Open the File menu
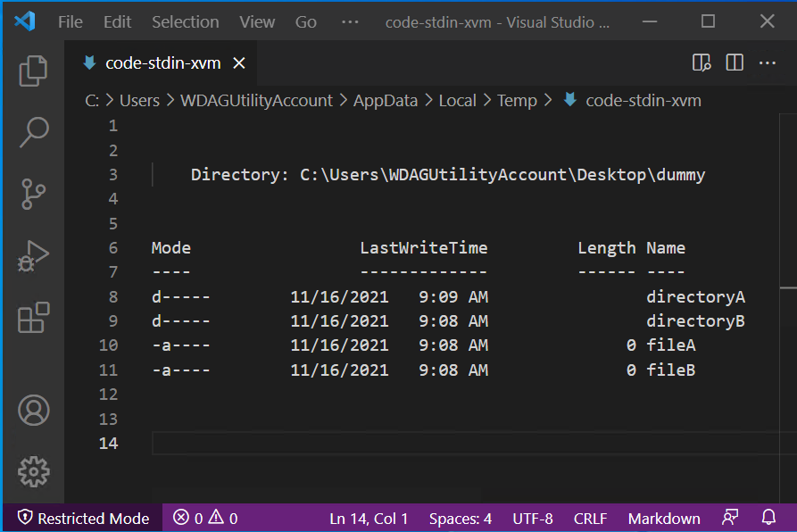Screen dimensions: 797x532 (x=70, y=21)
